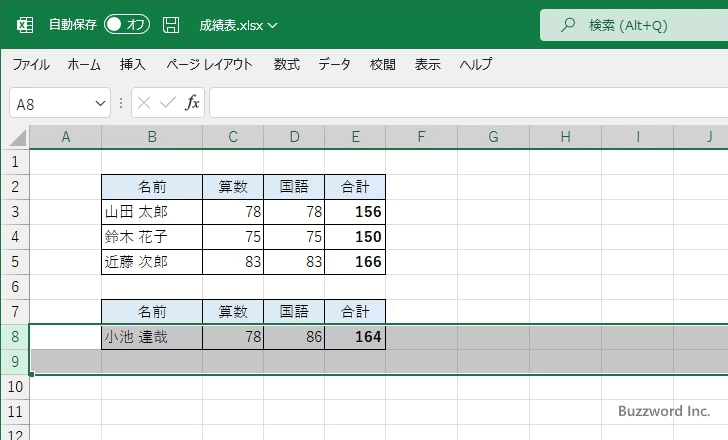Viewport: 728px width, 440px height.
Task: Select column F header
Action: click(421, 137)
